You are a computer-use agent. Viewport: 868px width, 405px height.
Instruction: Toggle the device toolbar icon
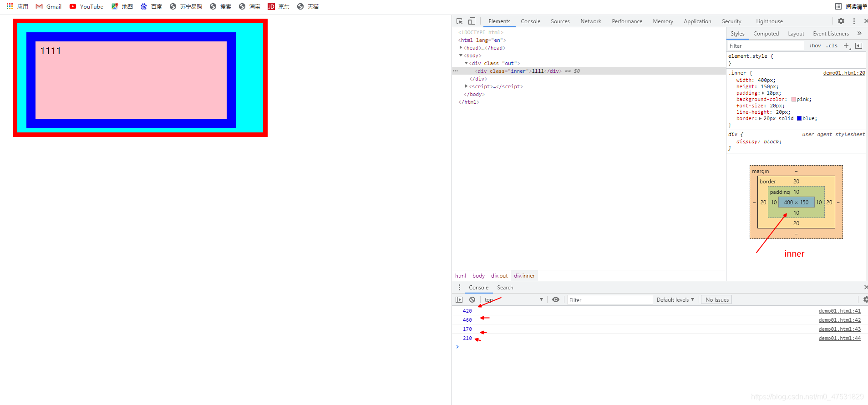pyautogui.click(x=472, y=21)
